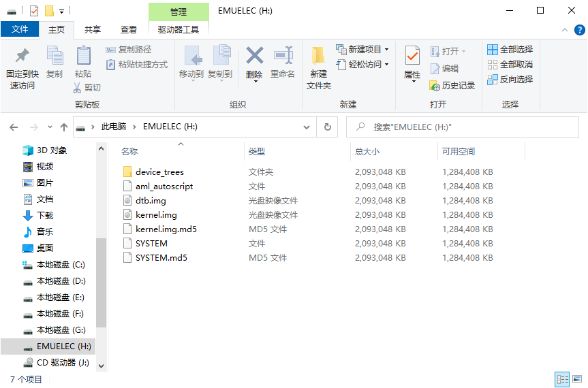Customize Quick Access Toolbar dropdown
The image size is (588, 388).
click(61, 12)
